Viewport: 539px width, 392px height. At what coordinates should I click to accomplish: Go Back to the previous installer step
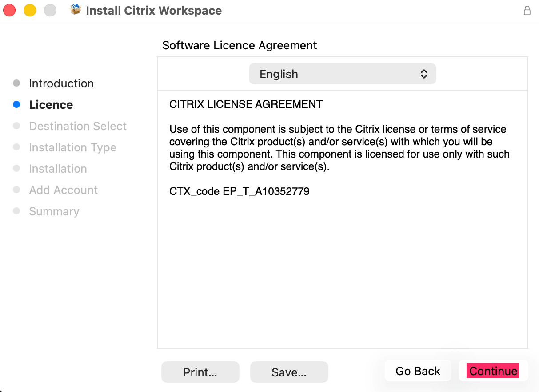pyautogui.click(x=418, y=371)
